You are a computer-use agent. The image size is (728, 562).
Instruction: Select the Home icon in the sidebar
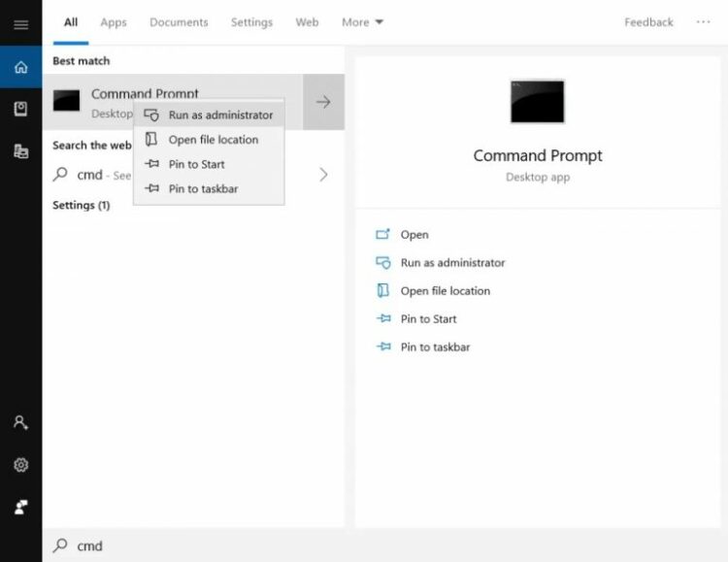(21, 67)
